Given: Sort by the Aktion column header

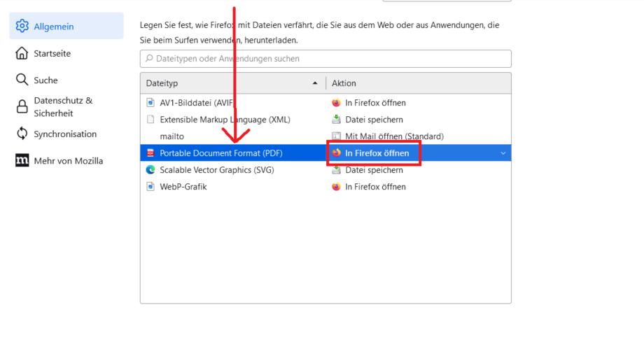Looking at the screenshot, I should [x=419, y=83].
